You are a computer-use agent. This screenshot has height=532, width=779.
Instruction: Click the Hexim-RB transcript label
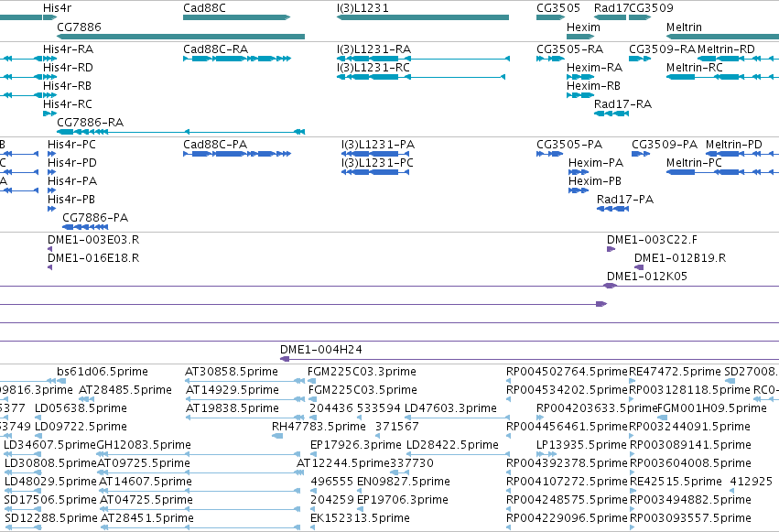click(594, 86)
